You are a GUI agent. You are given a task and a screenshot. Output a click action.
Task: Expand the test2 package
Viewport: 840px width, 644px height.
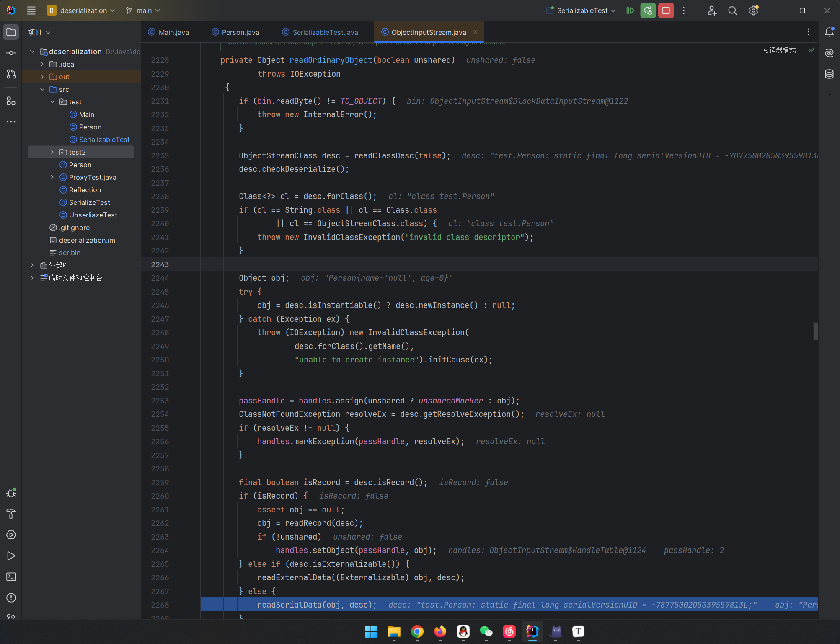tap(52, 152)
